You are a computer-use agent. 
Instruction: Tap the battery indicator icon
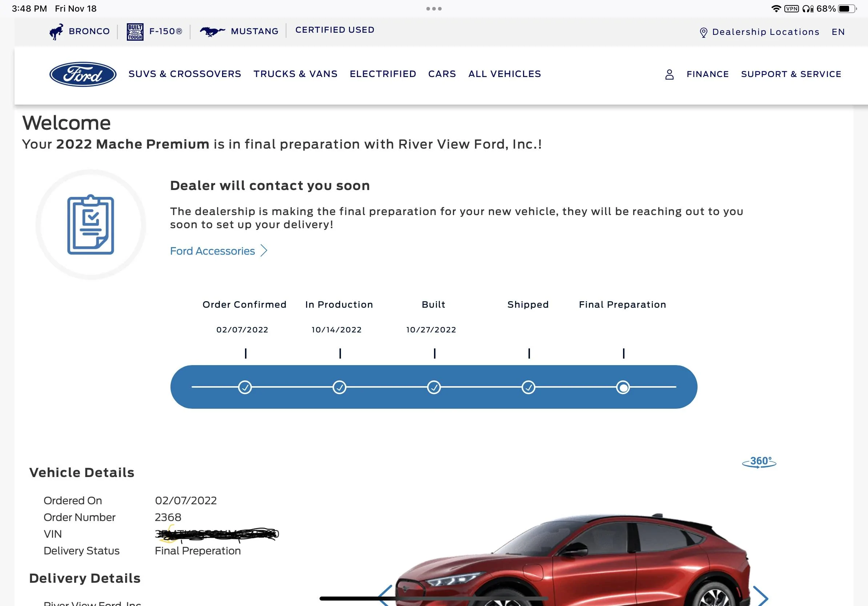coord(847,9)
